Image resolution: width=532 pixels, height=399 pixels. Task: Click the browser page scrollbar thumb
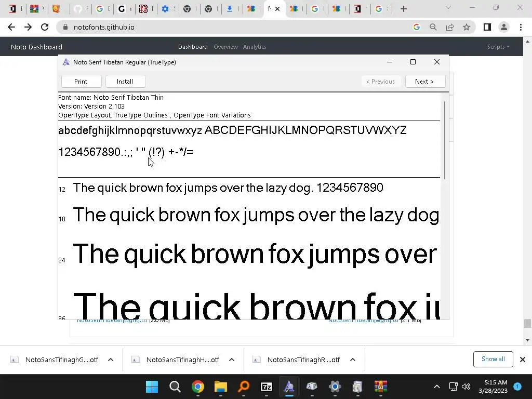coord(527,323)
